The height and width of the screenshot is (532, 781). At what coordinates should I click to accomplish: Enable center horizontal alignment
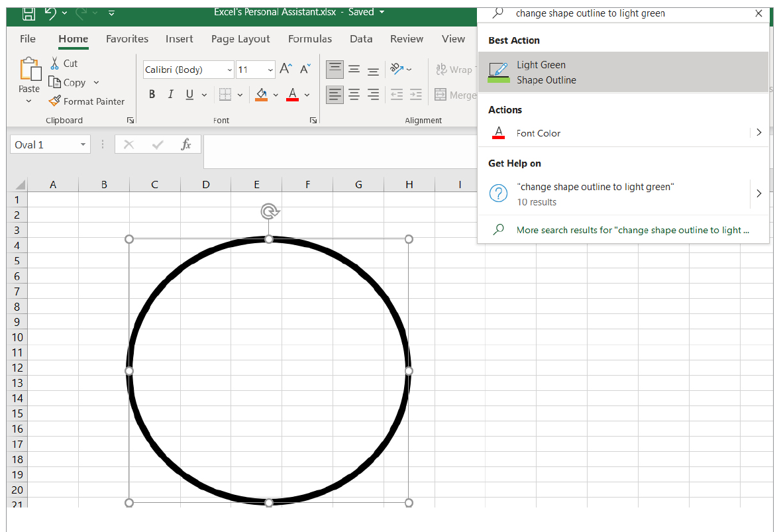[x=354, y=95]
